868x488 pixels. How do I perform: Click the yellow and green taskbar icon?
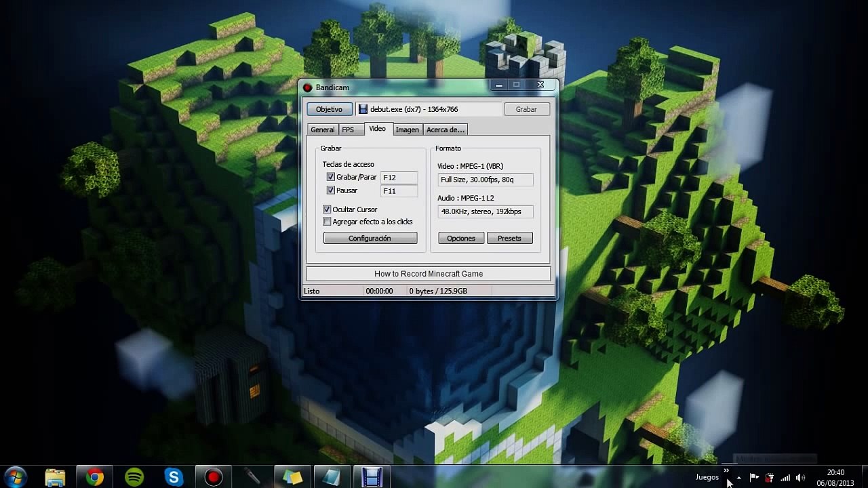[x=293, y=477]
